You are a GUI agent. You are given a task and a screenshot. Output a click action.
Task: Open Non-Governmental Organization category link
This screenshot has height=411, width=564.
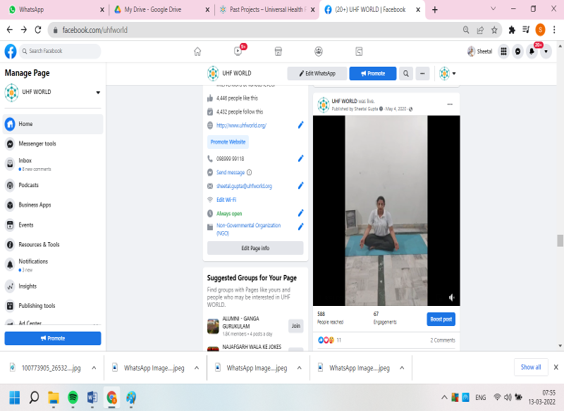coord(249,229)
